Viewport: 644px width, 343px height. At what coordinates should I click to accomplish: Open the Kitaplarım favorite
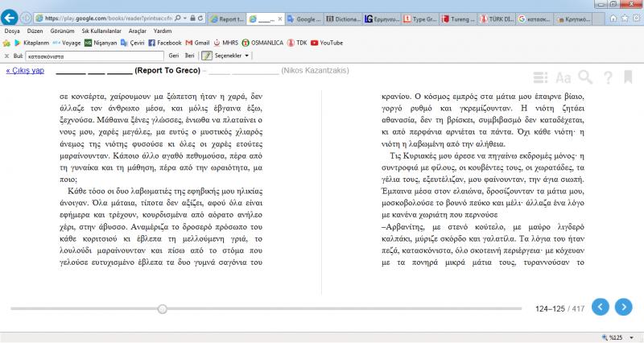click(x=31, y=43)
